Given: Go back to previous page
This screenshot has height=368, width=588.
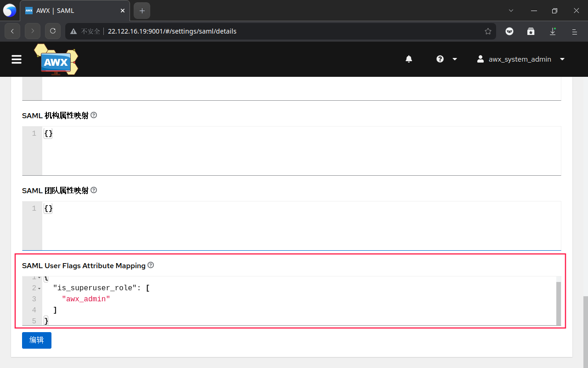Looking at the screenshot, I should tap(12, 31).
